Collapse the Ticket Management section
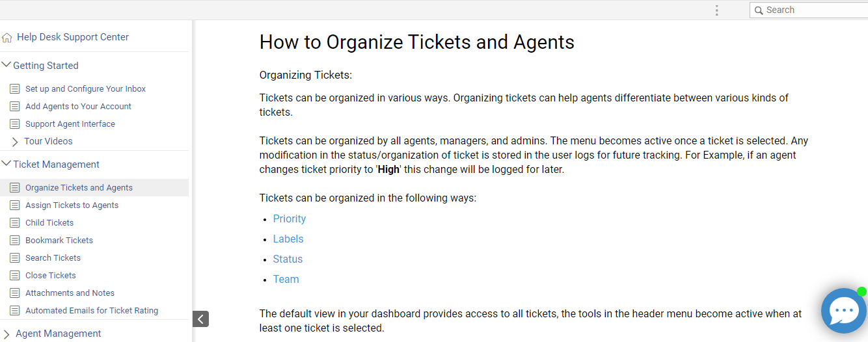Viewport: 868px width, 342px height. pos(7,164)
